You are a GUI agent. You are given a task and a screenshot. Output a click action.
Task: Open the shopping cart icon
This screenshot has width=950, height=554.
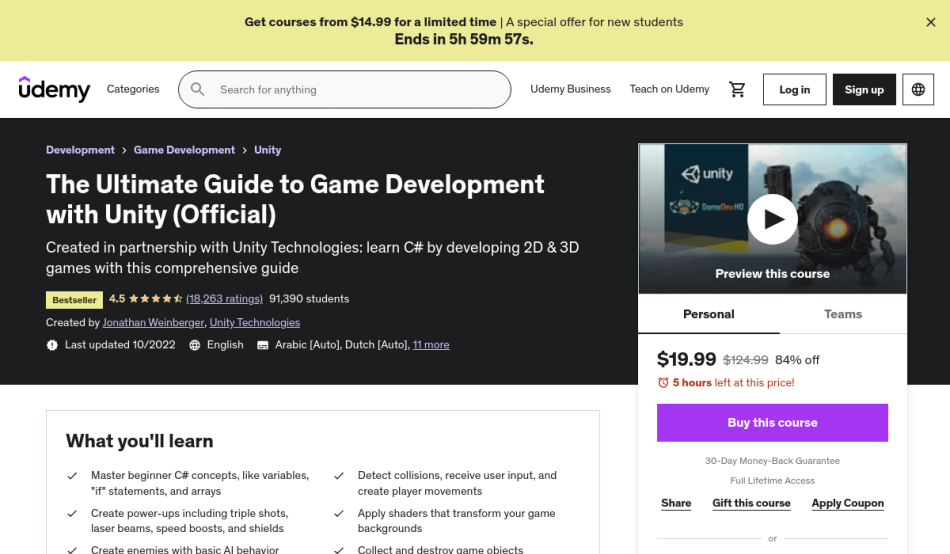point(737,90)
